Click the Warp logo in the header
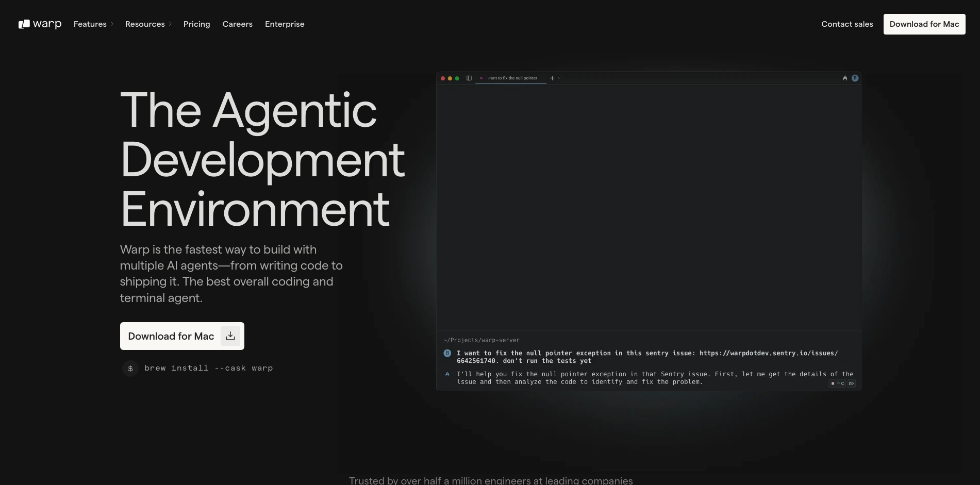 (x=40, y=24)
